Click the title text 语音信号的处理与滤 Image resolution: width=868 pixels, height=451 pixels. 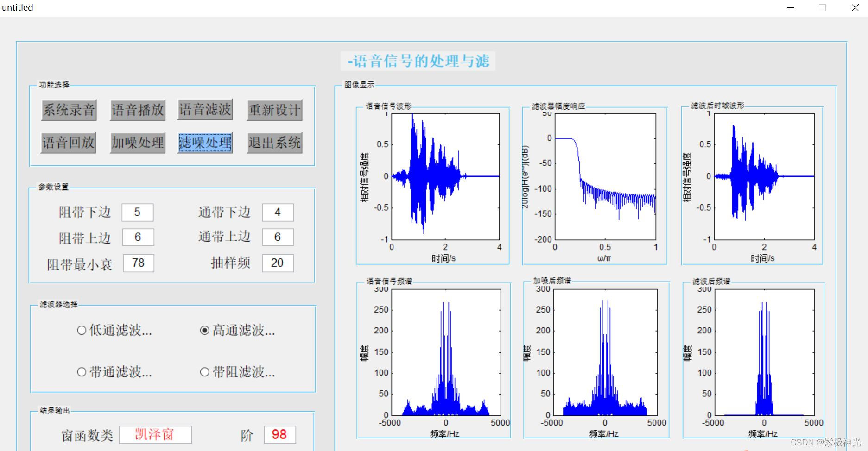[418, 61]
